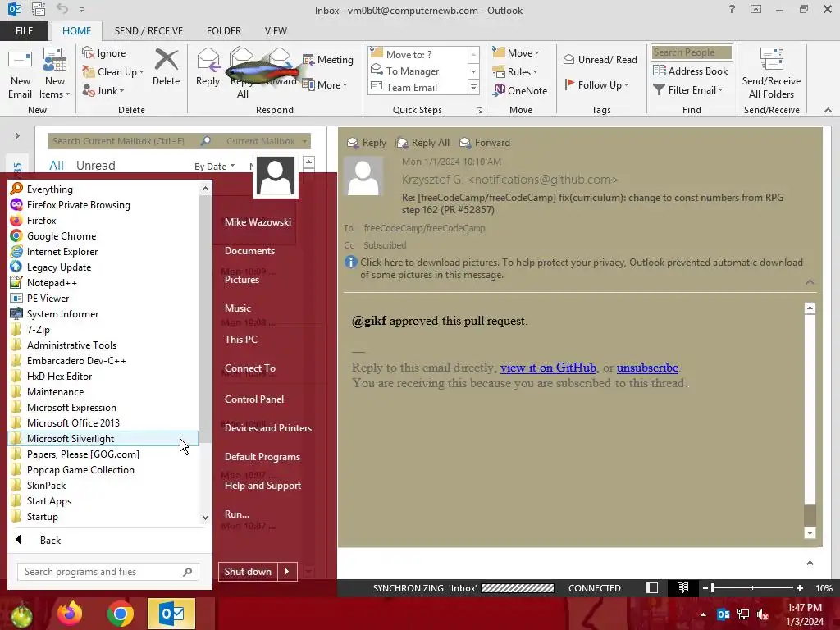Launch Google Chrome from Start menu
This screenshot has height=630, width=840.
104,235
